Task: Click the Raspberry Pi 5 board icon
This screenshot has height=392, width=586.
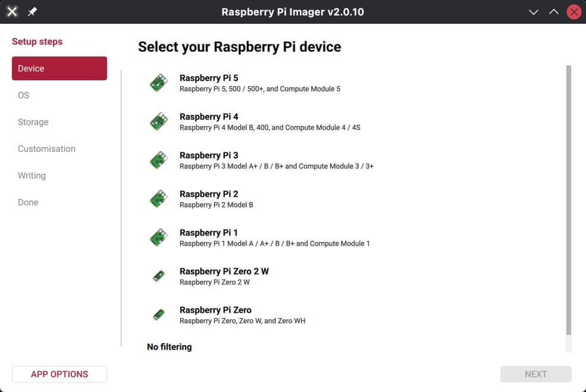Action: coord(159,83)
